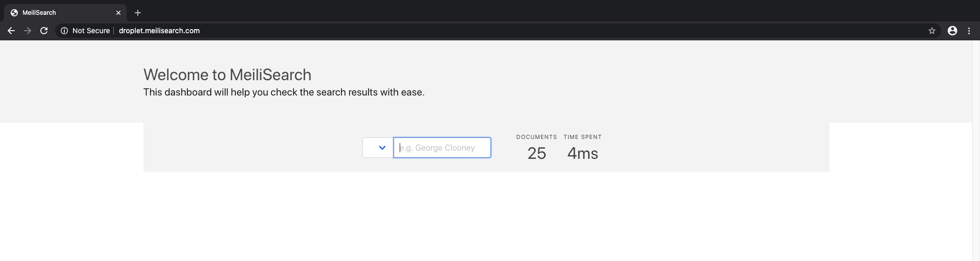
Task: Reload the MeiliSearch page
Action: pos(44,31)
